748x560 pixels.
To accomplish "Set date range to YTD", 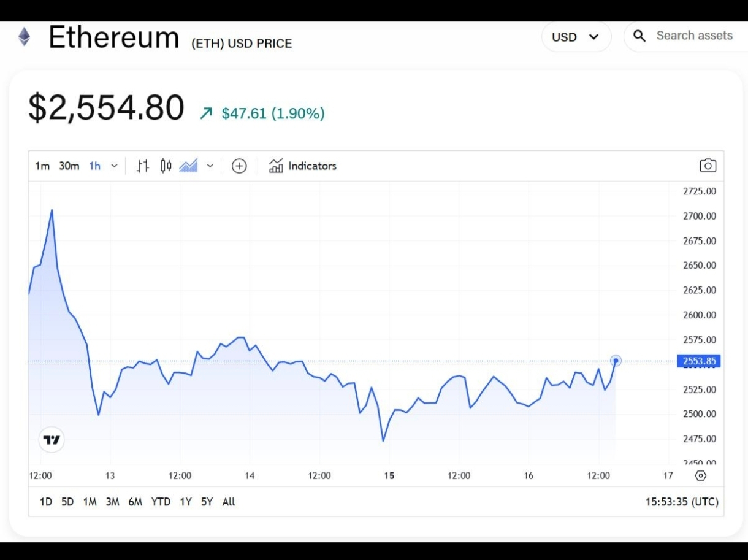I will 161,502.
